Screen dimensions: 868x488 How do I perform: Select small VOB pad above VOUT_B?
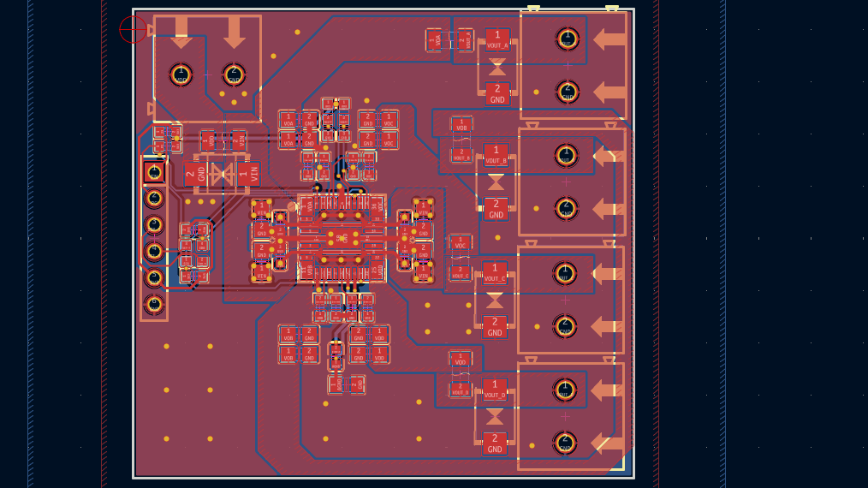pos(461,125)
